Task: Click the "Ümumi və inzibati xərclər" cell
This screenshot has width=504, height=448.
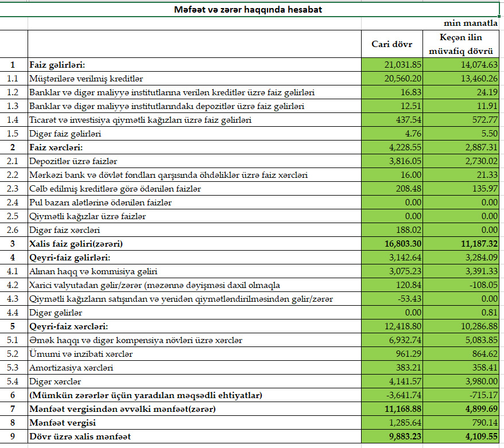Action: tap(78, 354)
